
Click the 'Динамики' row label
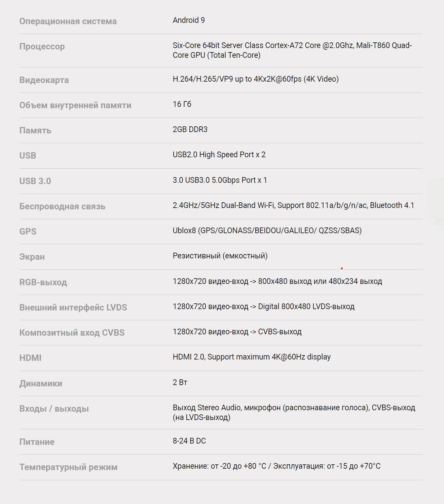pos(41,383)
